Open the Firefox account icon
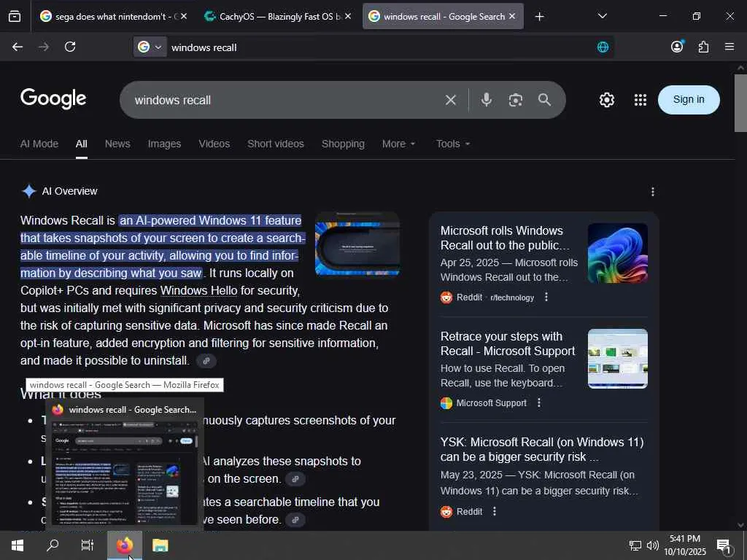This screenshot has width=747, height=560. click(677, 47)
